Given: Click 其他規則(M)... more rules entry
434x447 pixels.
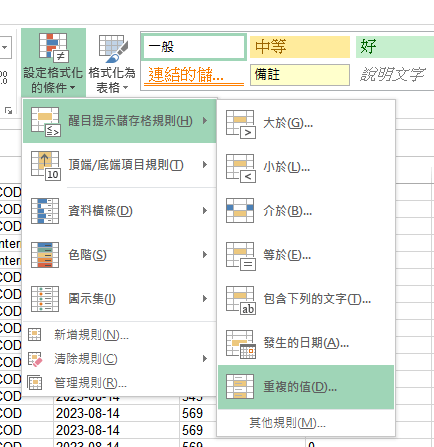Looking at the screenshot, I should [x=287, y=423].
